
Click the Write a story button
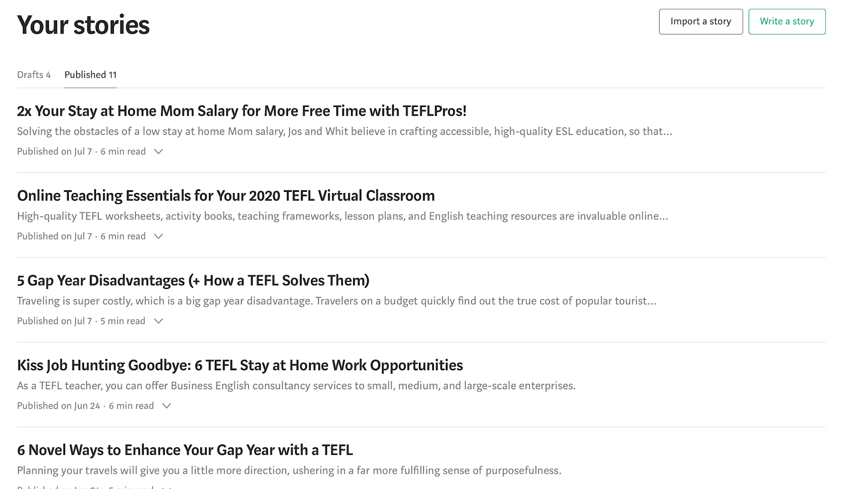point(787,22)
